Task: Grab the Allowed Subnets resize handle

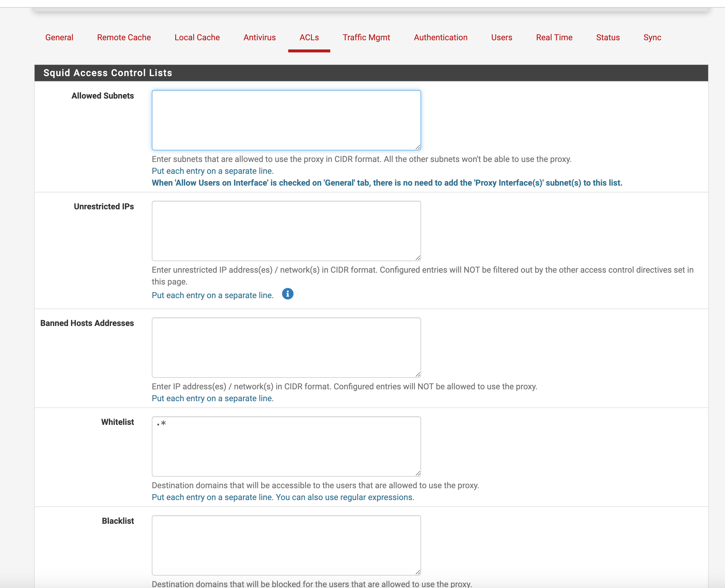Action: tap(418, 147)
